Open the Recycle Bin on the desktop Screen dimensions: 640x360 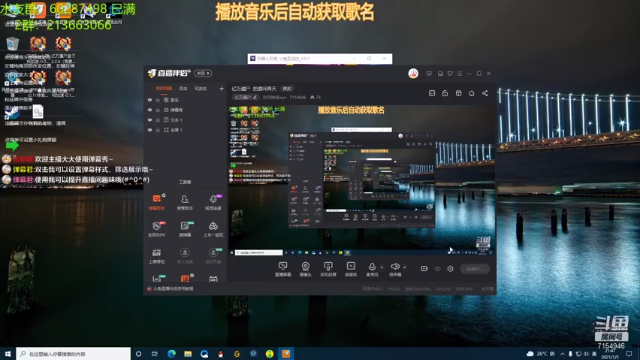pos(13,43)
